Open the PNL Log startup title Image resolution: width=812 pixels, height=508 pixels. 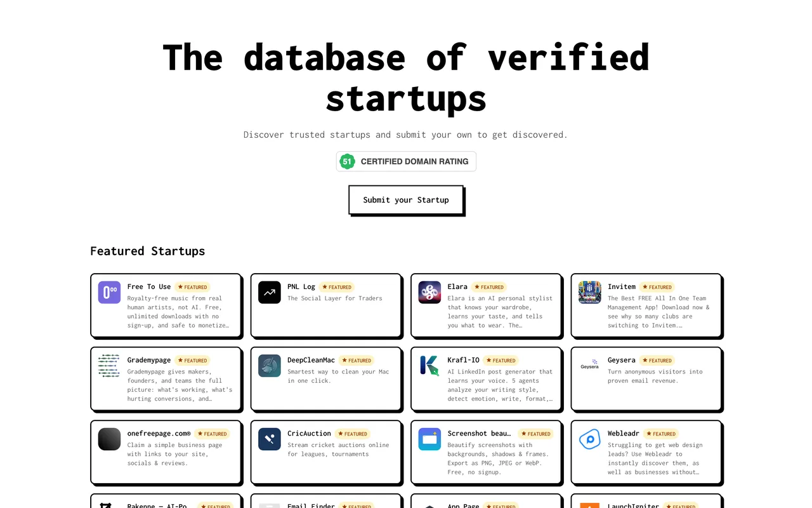tap(301, 287)
